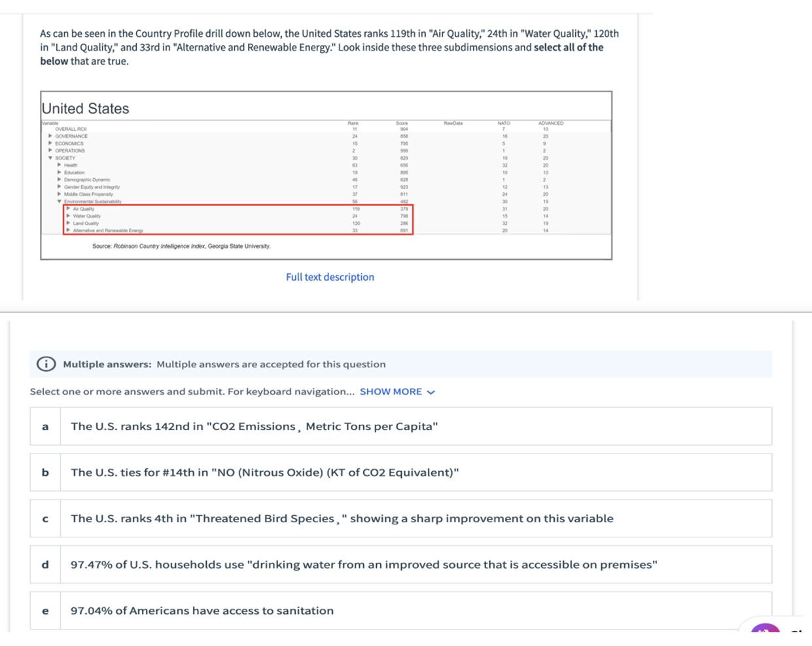Click the United States profile chart image

point(327,175)
